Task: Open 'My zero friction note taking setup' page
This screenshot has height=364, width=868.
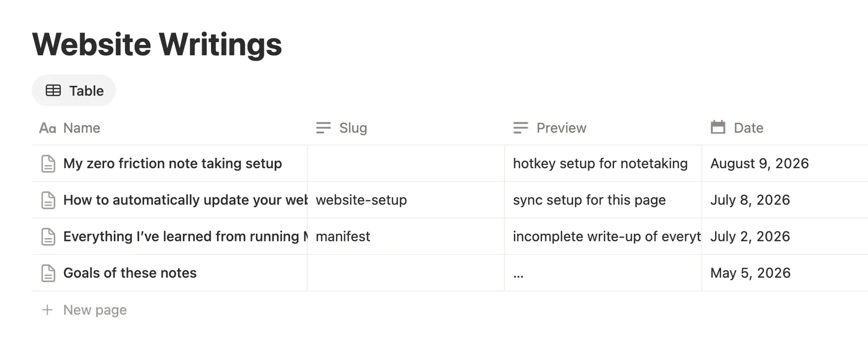Action: [173, 164]
